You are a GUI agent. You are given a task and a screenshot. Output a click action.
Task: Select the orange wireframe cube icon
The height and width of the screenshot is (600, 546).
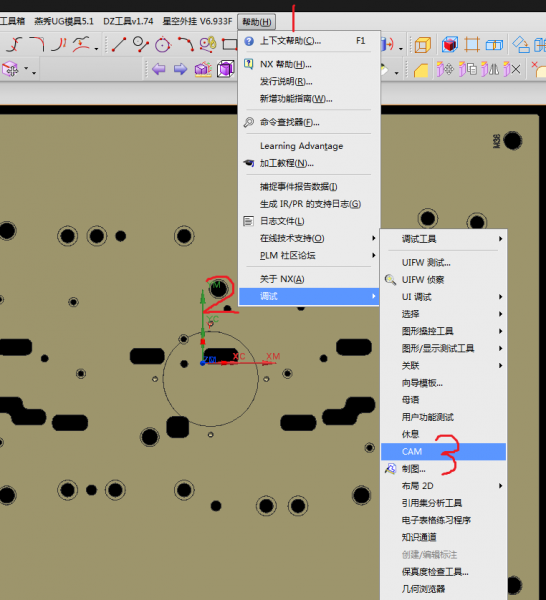pyautogui.click(x=422, y=45)
